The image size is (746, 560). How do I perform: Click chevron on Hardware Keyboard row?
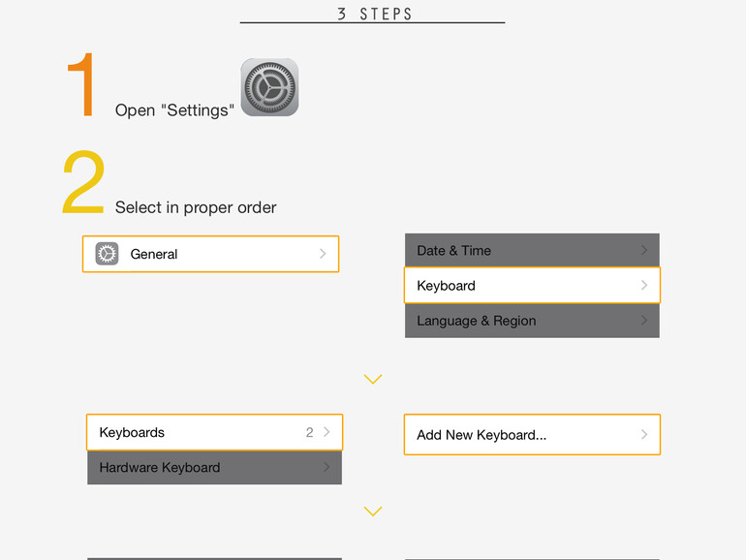click(x=326, y=467)
